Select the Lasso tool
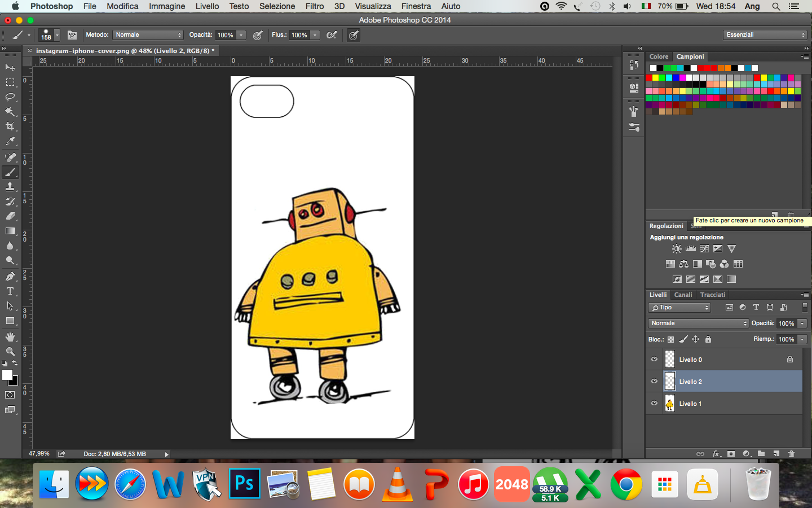Screen dimensions: 812x508 coord(10,97)
